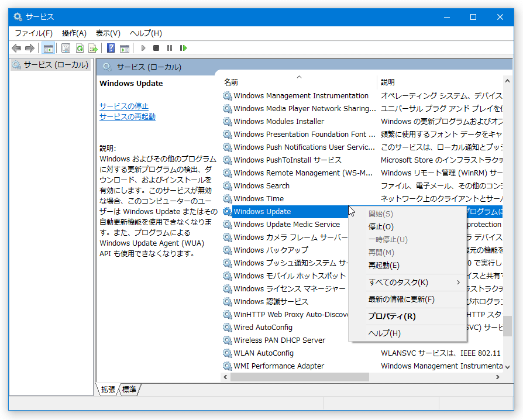Click the gear icon beside WMI Performance Adapter
This screenshot has width=523, height=420.
[x=228, y=366]
